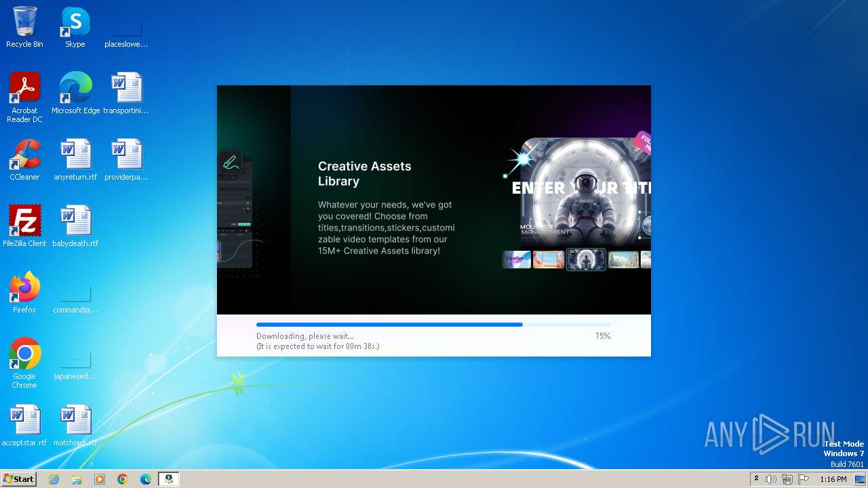868x488 pixels.
Task: Open the volume tray icon
Action: point(771,479)
